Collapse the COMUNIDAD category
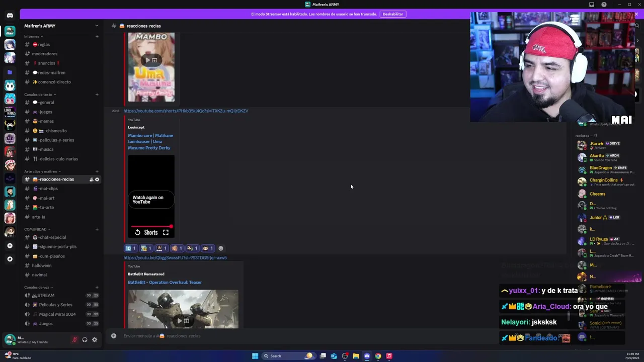The image size is (644, 362). 37,229
